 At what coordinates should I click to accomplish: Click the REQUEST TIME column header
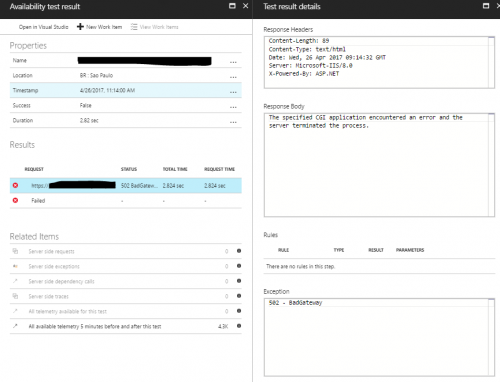(x=219, y=169)
